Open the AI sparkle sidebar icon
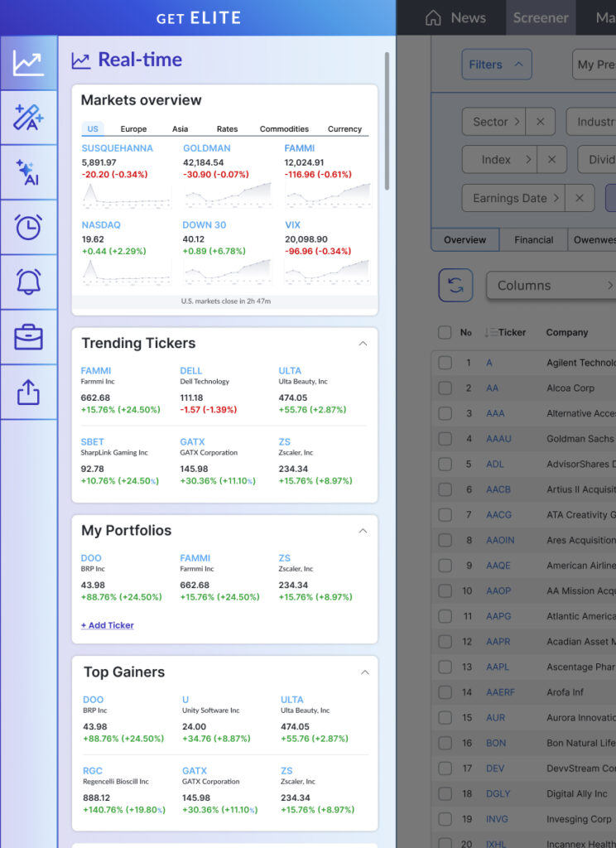616x848 pixels. [28, 172]
